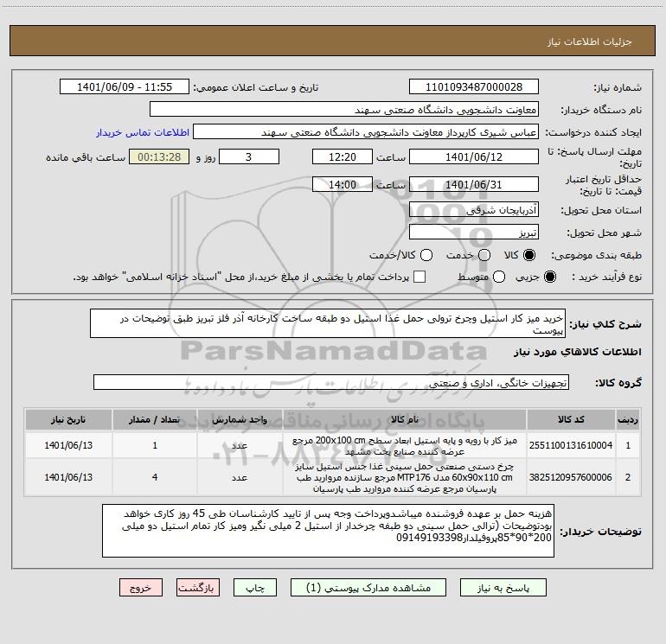Click the چاپ print button

[x=255, y=588]
